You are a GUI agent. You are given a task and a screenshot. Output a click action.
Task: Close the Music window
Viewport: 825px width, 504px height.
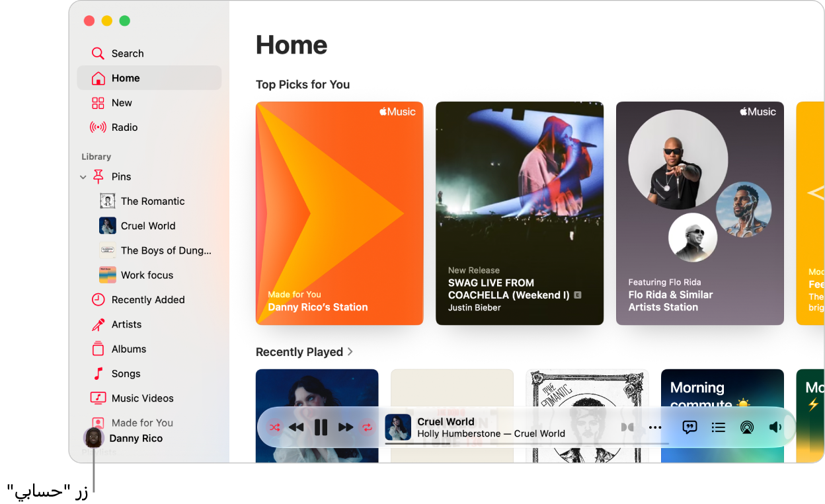[89, 21]
